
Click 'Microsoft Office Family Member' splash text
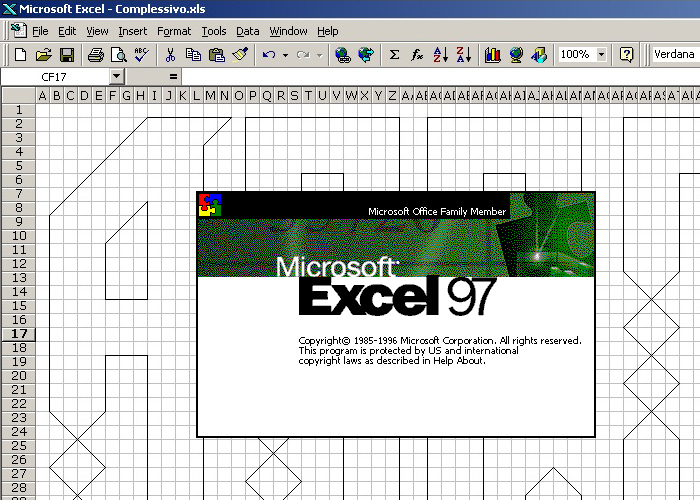(437, 212)
